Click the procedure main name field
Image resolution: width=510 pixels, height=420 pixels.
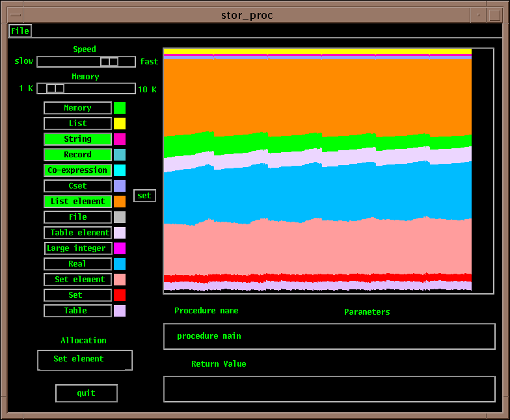point(329,336)
